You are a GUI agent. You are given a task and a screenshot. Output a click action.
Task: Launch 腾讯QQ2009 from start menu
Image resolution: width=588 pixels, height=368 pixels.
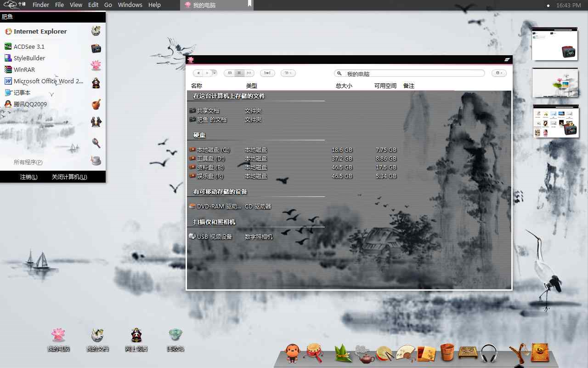[x=25, y=104]
